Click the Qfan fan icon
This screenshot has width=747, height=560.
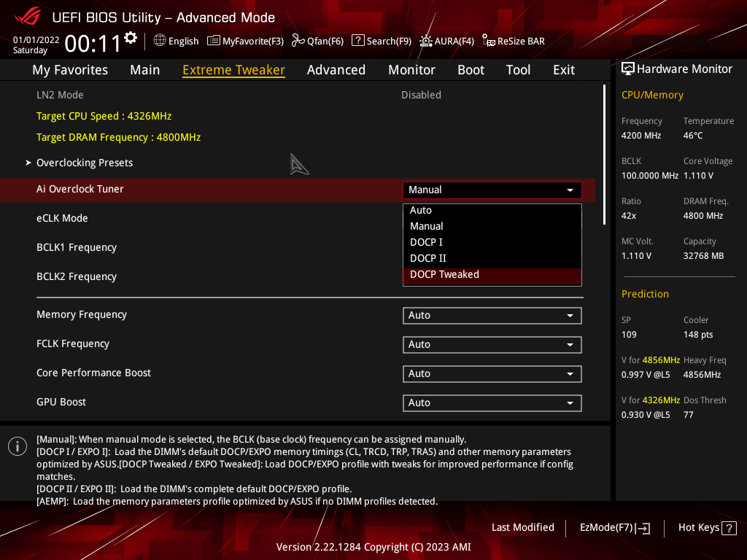(298, 41)
